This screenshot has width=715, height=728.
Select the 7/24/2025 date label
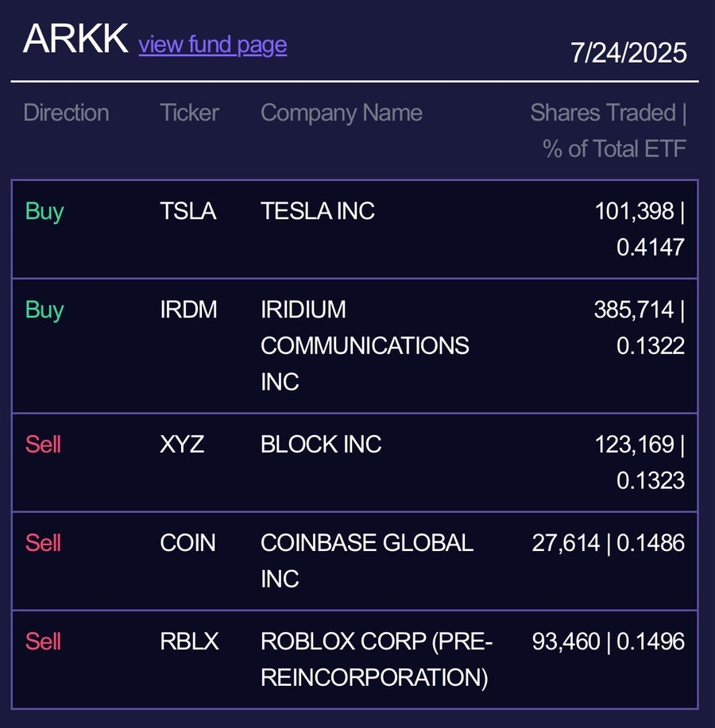tap(628, 52)
